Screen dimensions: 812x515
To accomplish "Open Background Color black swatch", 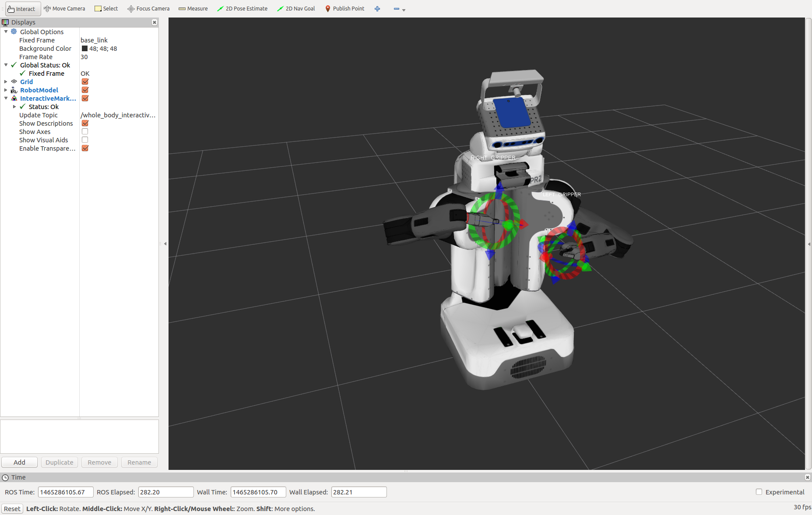I will (84, 49).
